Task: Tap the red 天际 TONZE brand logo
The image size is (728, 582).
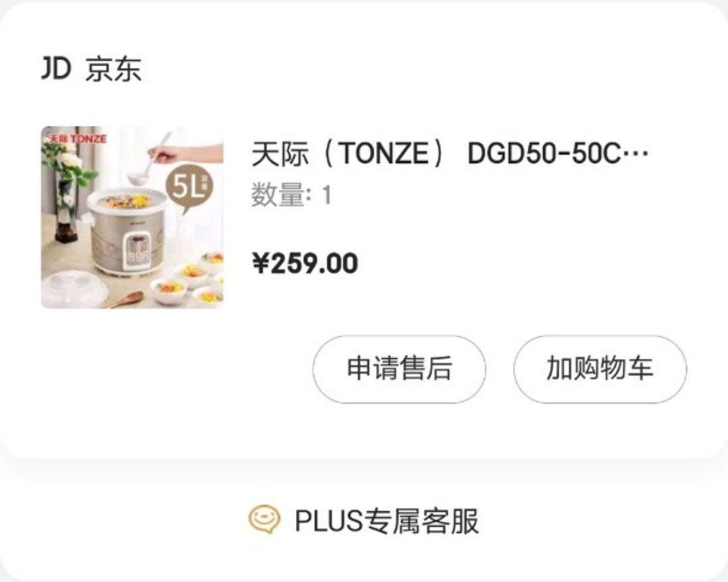Action: click(x=78, y=139)
